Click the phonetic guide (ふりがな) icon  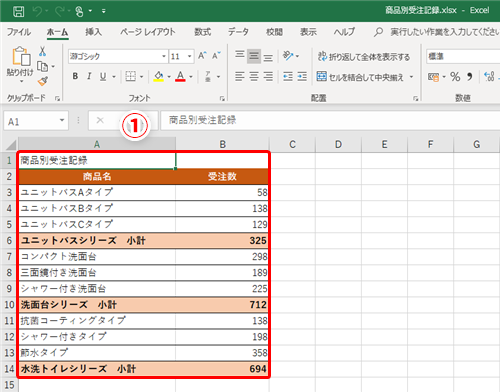tap(208, 76)
